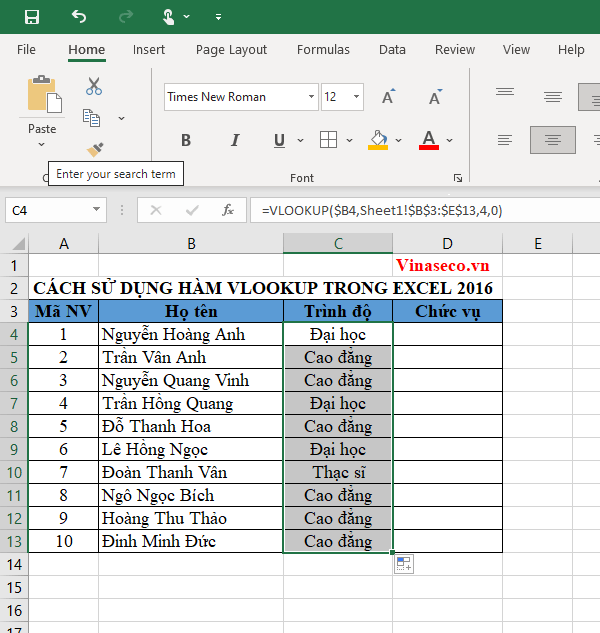Viewport: 600px width, 633px height.
Task: Switch to the Formulas tab
Action: point(323,50)
